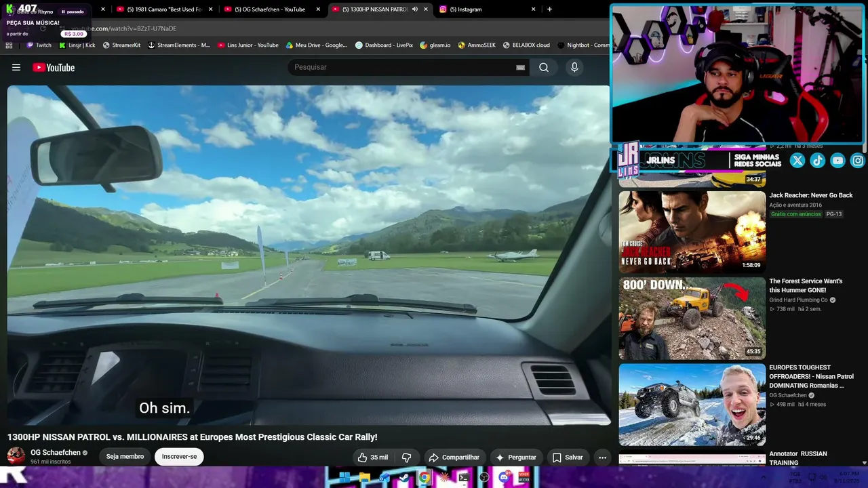The width and height of the screenshot is (868, 488).
Task: Close the Instagram tab
Action: [533, 9]
